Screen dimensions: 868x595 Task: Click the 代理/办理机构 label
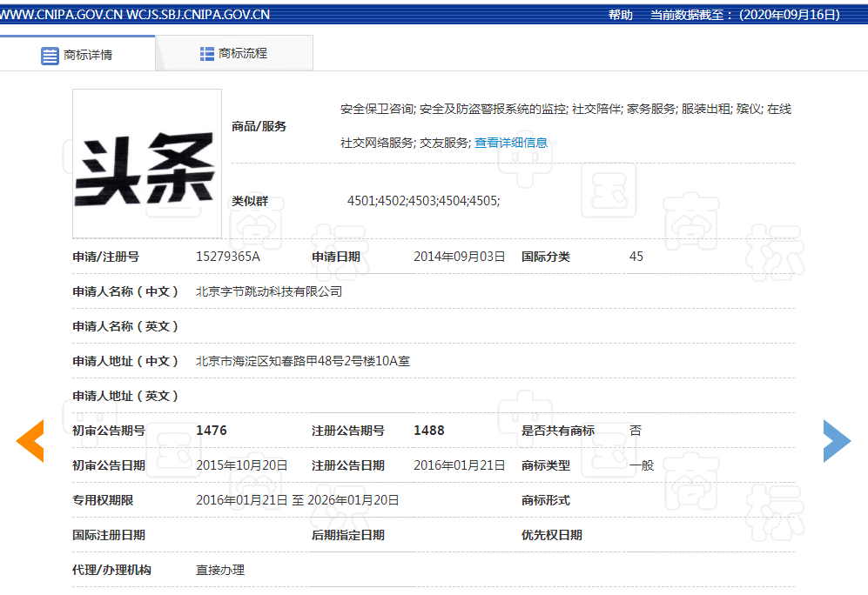pos(111,570)
